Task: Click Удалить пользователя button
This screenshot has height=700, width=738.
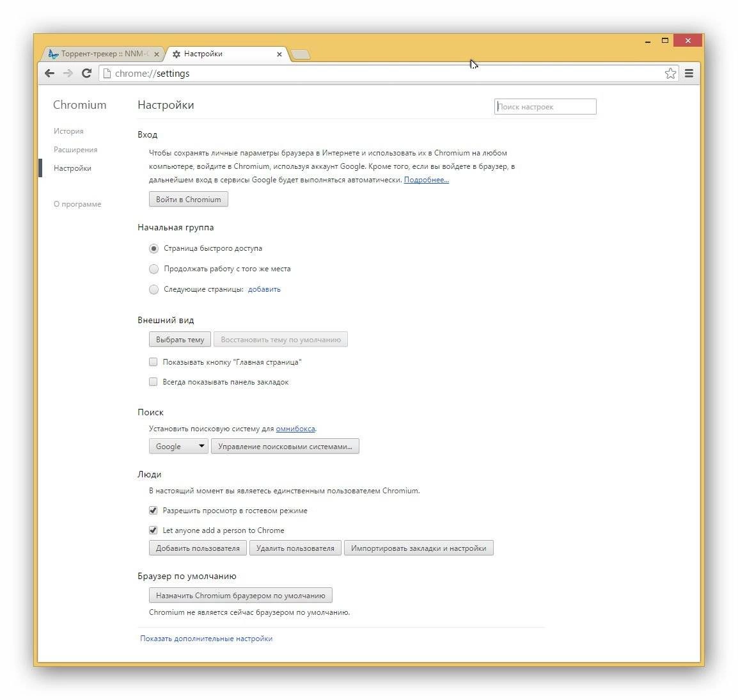Action: 295,548
